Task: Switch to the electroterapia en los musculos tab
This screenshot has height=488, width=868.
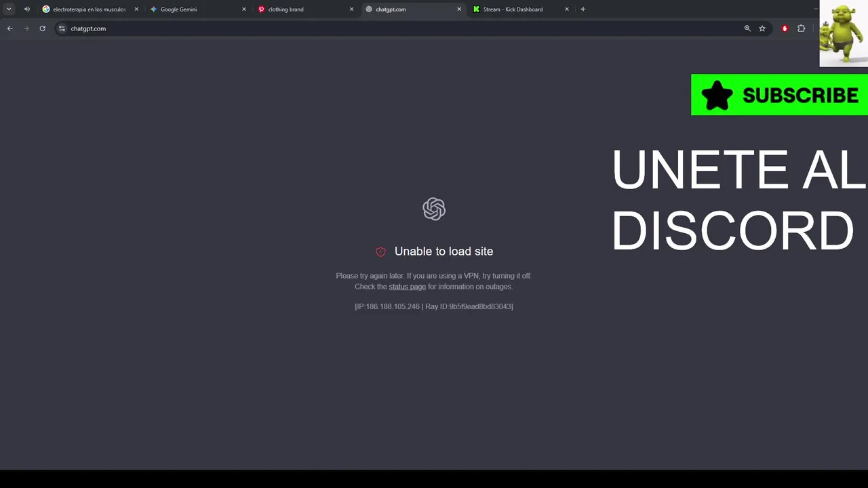Action: tap(89, 9)
